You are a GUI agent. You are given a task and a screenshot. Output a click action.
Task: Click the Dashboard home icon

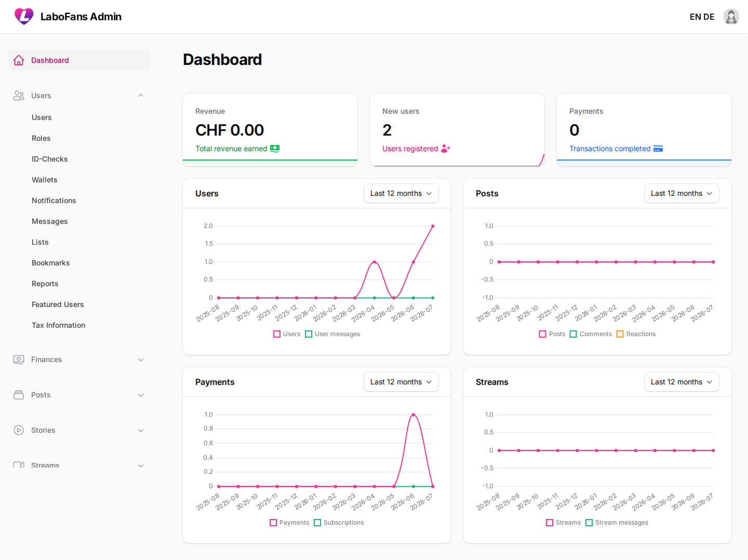19,60
